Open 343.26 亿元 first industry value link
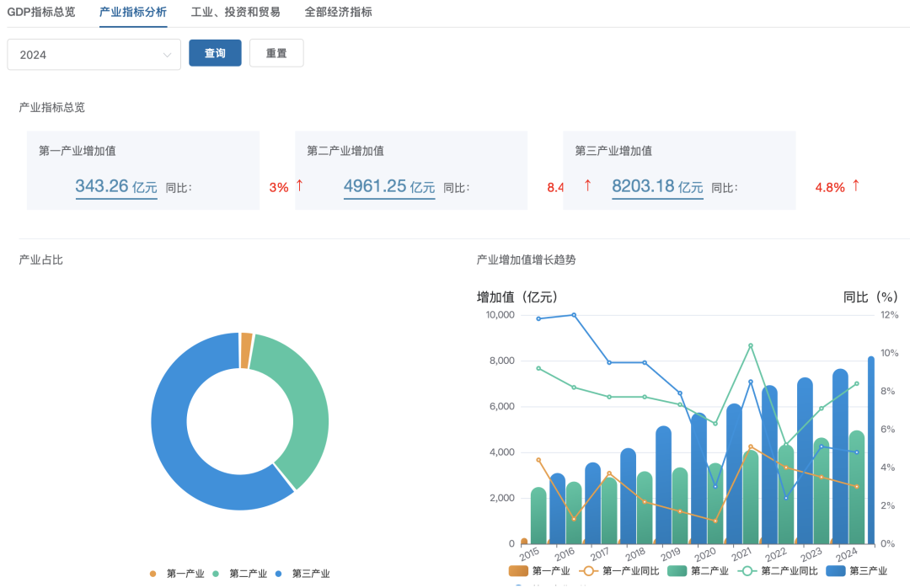 pyautogui.click(x=116, y=187)
